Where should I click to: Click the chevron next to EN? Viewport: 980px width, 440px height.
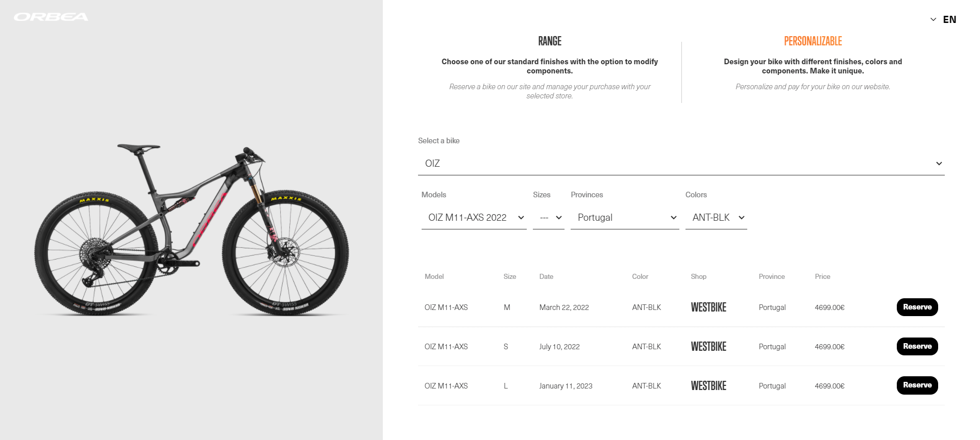click(933, 19)
